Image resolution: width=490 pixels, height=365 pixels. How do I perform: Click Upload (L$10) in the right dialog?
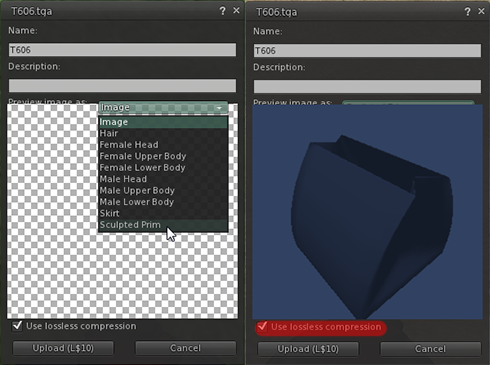[x=308, y=349]
